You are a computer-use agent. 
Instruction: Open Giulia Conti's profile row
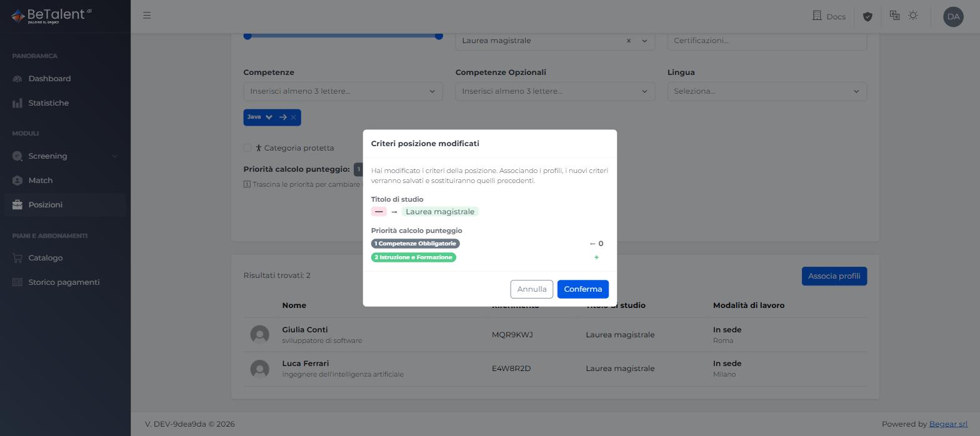click(x=555, y=335)
